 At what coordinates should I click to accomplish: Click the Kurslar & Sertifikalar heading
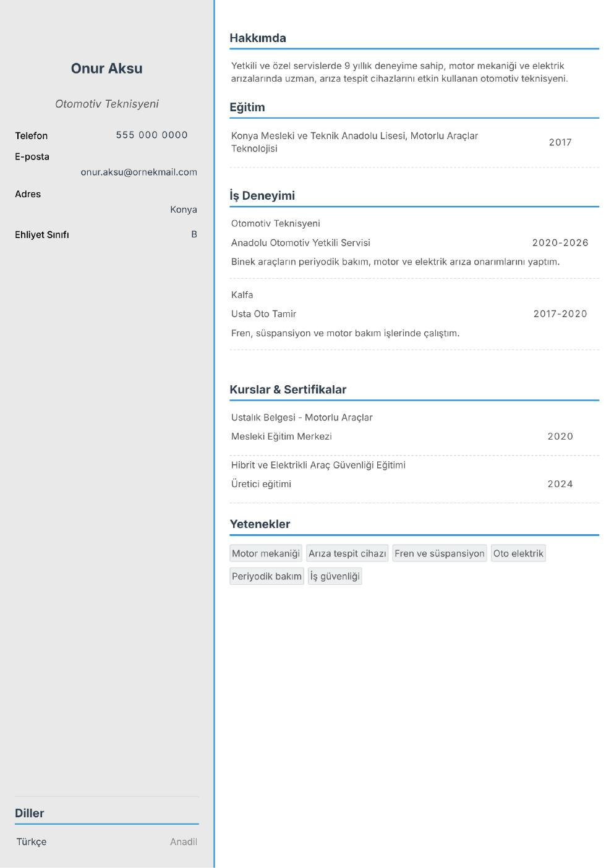click(288, 389)
